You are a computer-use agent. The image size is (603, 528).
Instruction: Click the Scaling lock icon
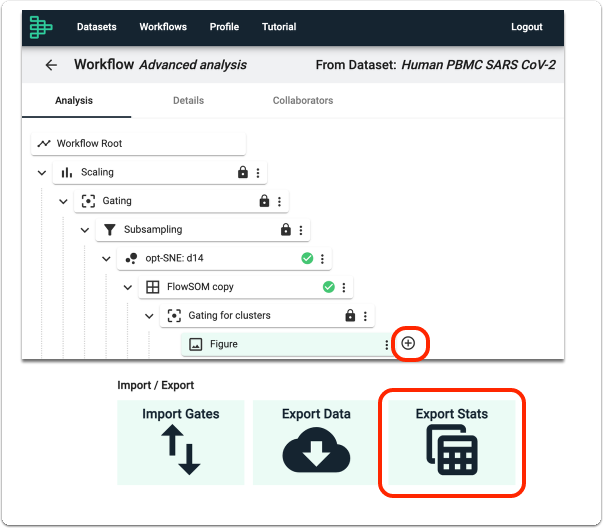(x=243, y=172)
